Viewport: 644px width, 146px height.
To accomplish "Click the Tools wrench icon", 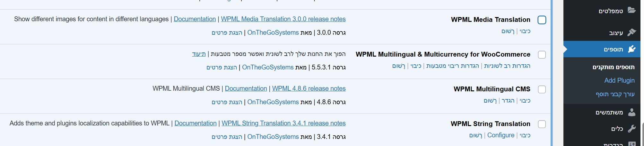I will (x=631, y=129).
